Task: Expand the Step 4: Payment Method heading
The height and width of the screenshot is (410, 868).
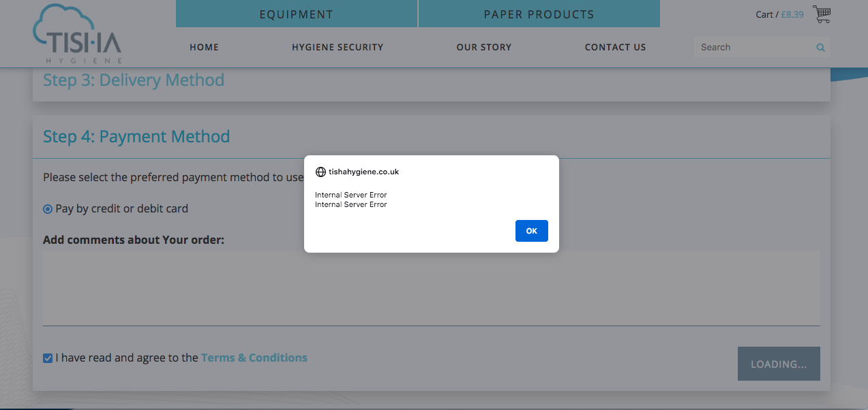Action: 136,137
